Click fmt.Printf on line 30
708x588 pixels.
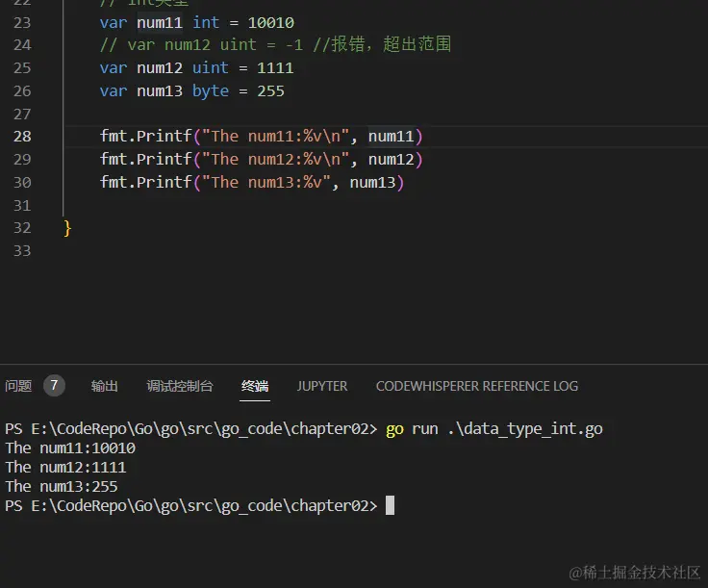(x=146, y=183)
